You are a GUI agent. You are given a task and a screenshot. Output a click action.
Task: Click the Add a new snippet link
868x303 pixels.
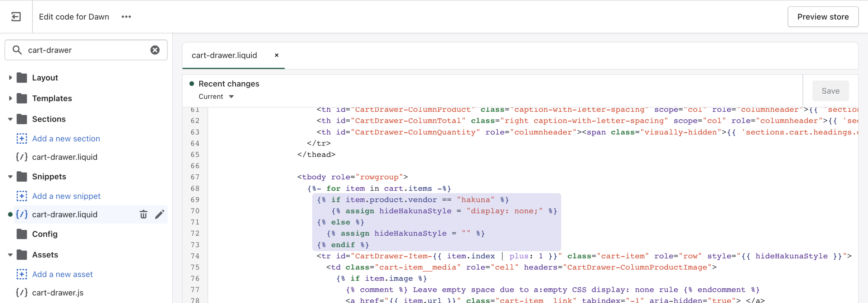[x=66, y=196]
